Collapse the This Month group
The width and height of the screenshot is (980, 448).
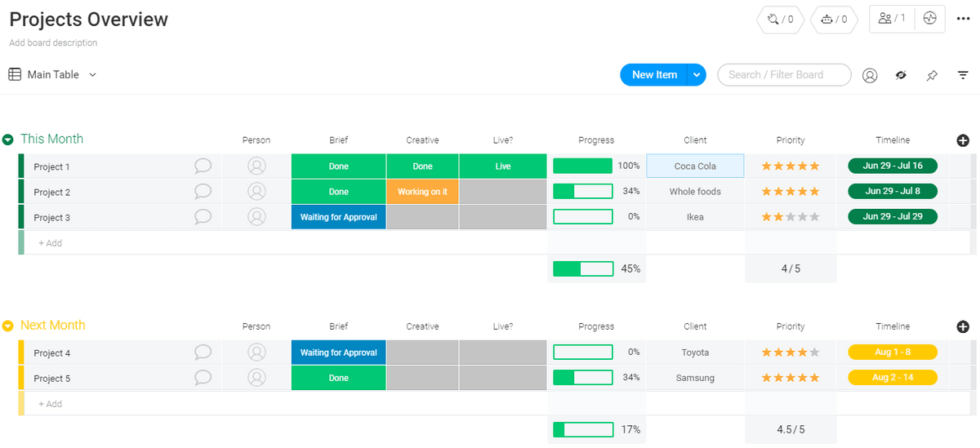click(8, 140)
